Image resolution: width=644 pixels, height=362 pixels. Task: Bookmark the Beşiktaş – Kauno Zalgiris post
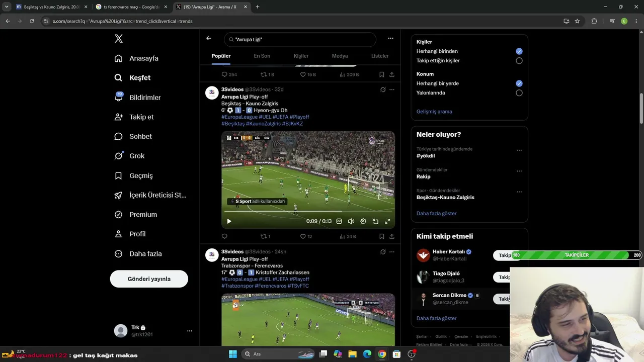(x=382, y=236)
